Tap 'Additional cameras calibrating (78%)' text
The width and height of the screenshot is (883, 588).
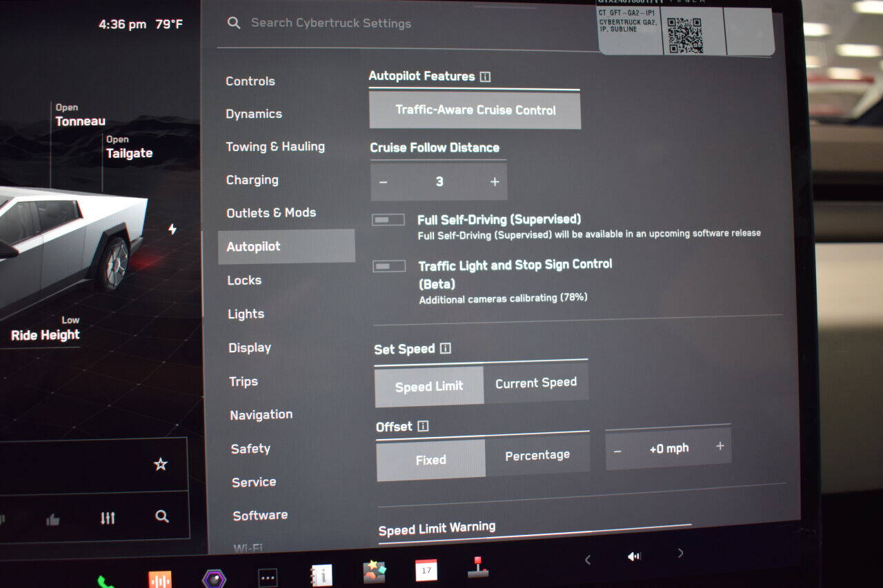[x=503, y=298]
